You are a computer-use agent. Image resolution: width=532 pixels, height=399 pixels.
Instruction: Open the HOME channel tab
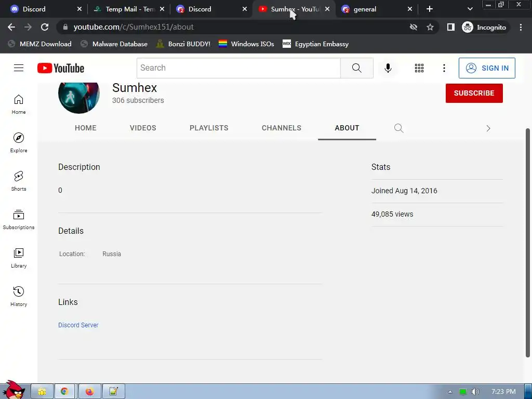86,128
